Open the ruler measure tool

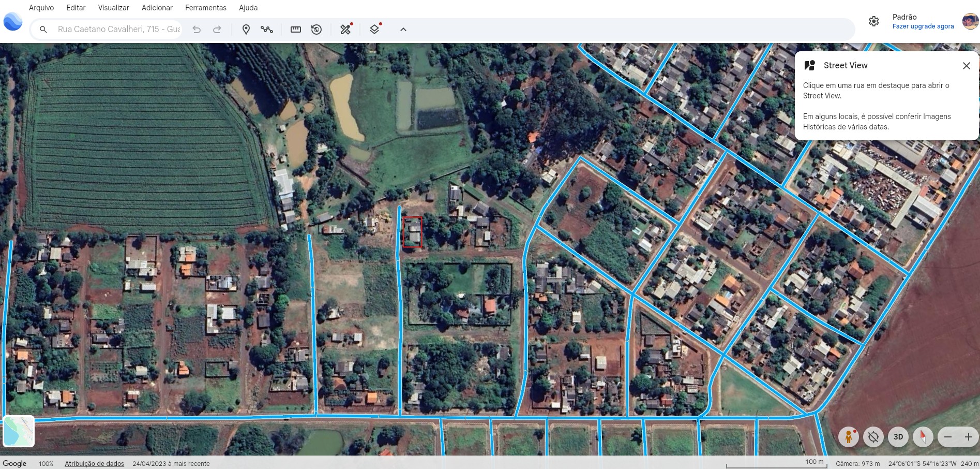point(296,30)
